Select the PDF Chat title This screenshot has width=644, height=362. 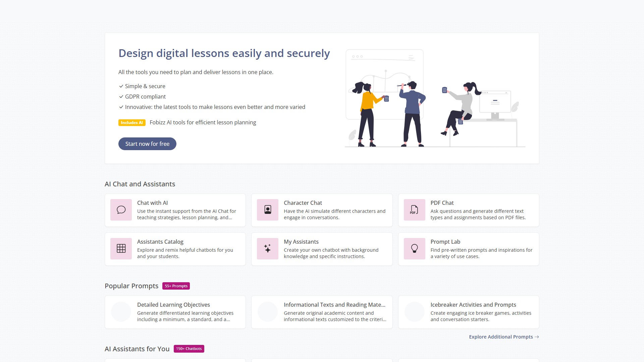click(442, 203)
